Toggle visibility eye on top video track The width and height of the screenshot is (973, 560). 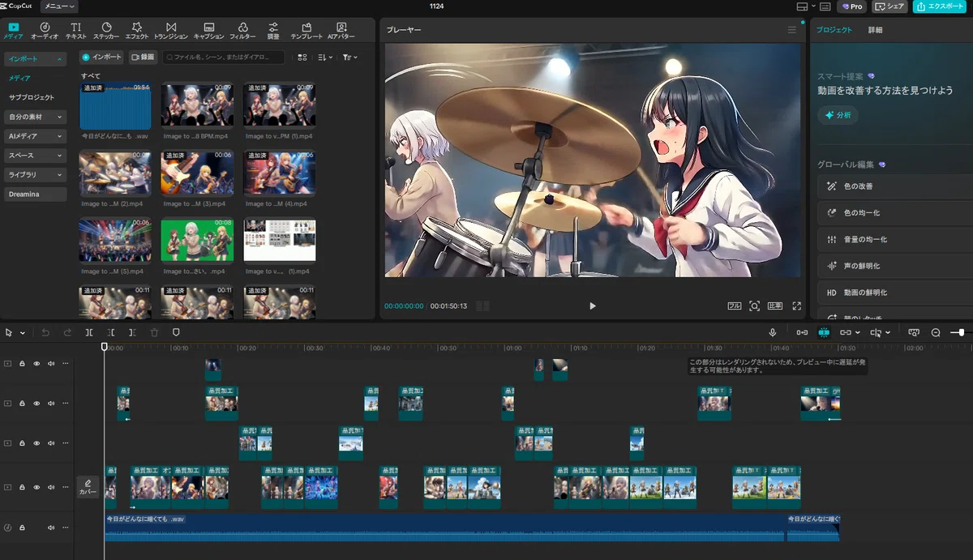point(36,364)
